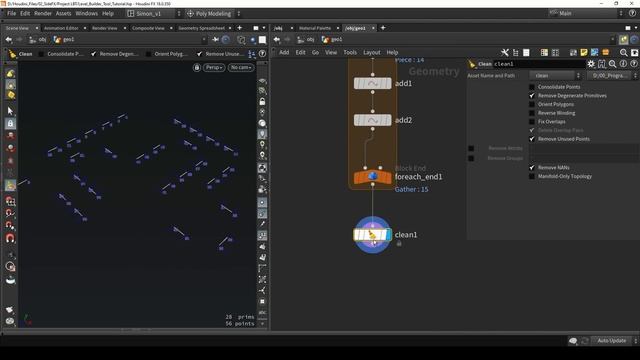The image size is (640, 360).
Task: Edit the clean1 node name field
Action: point(539,64)
